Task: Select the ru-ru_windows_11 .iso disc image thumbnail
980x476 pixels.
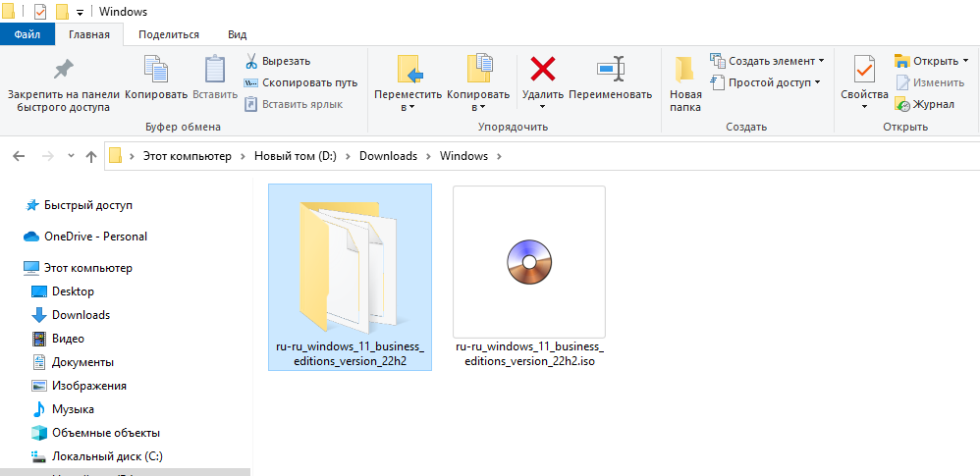Action: [528, 262]
